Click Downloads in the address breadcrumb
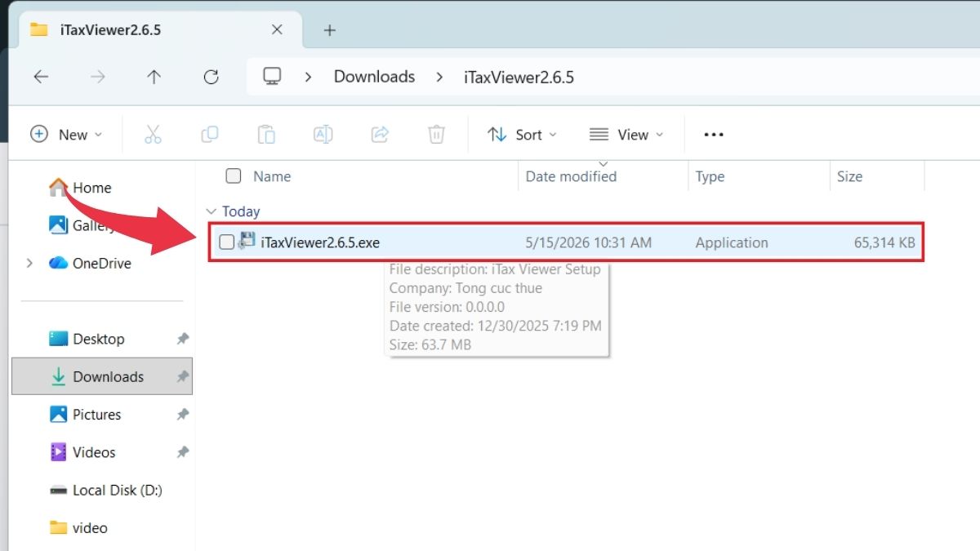The height and width of the screenshot is (551, 980). 374,77
